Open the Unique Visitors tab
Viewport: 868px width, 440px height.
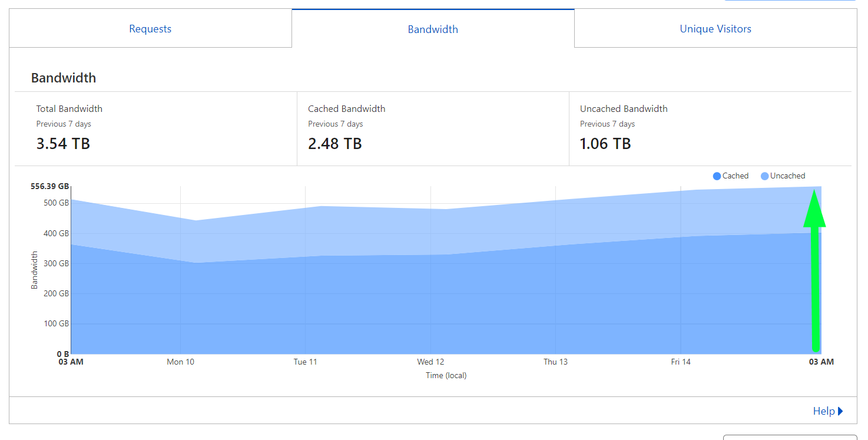(715, 29)
